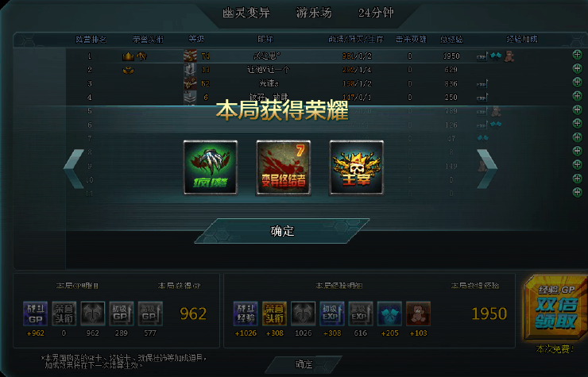Click the green claw 疯魔 honor badge
This screenshot has width=588, height=377.
click(211, 167)
